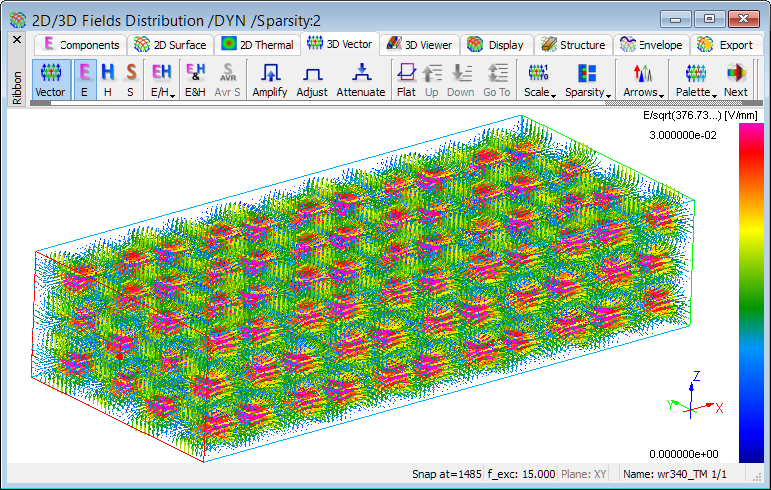Viewport: 771px width, 490px height.
Task: Click the Next palette icon
Action: tap(735, 80)
